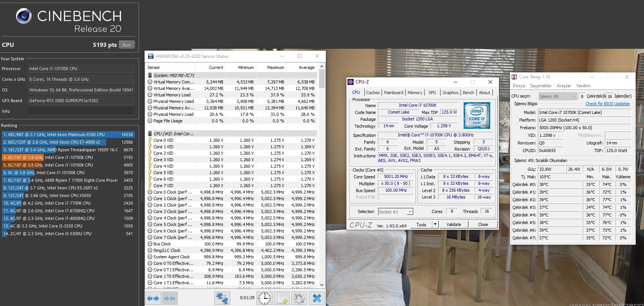
Task: Click Core 0 VID lightning icon in HWiNFO
Action: pos(150,140)
